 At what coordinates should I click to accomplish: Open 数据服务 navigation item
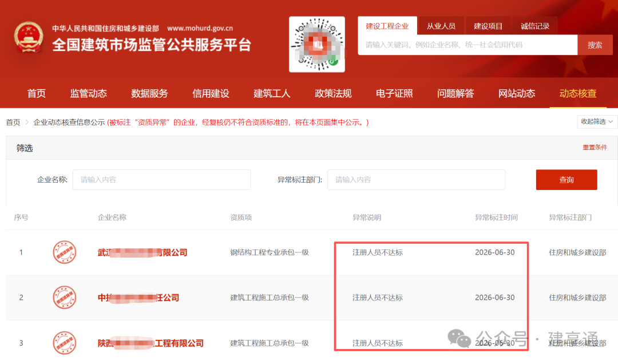tap(149, 93)
